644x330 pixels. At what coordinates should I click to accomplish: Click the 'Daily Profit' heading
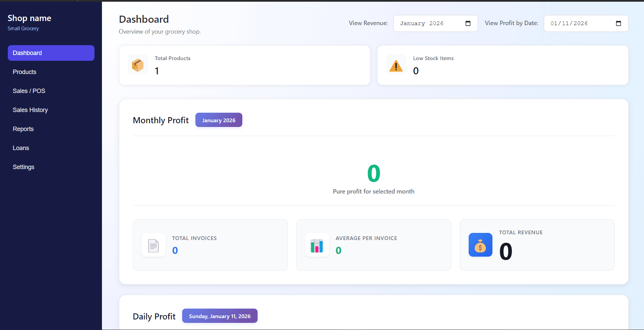click(x=154, y=316)
